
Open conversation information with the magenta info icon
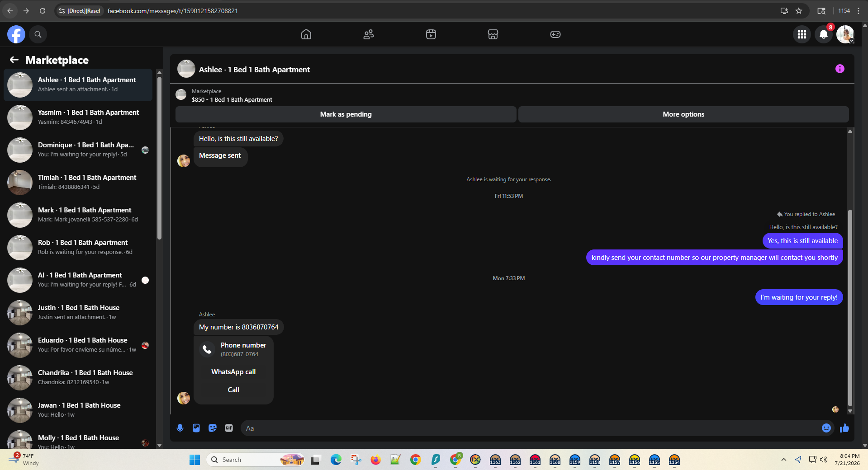point(840,69)
